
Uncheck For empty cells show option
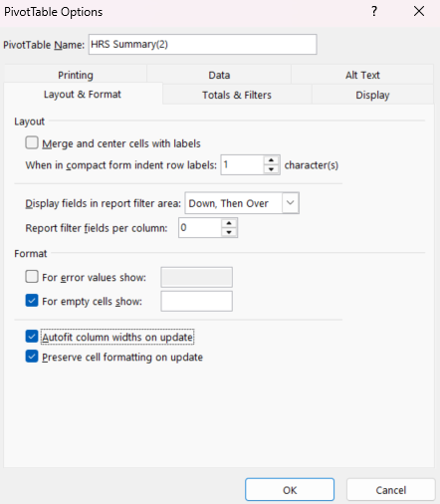click(x=32, y=301)
